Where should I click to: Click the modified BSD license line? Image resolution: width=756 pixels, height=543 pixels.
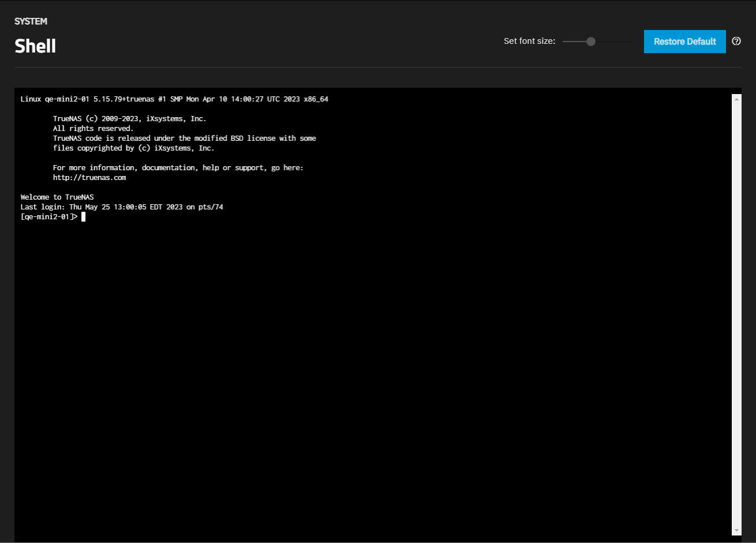coord(185,138)
